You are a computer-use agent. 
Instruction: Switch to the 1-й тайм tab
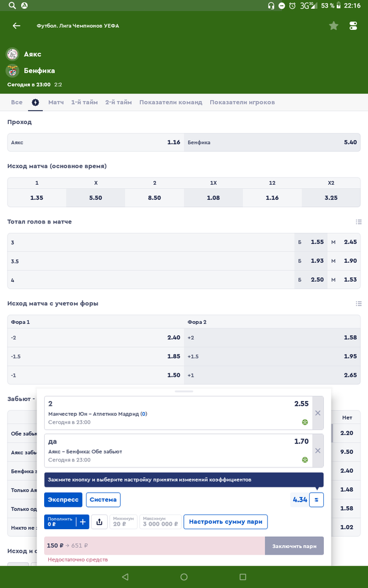click(x=84, y=102)
